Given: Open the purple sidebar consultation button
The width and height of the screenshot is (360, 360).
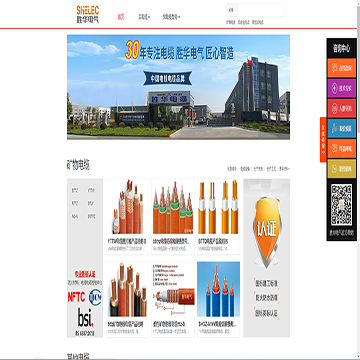Looking at the screenshot, I should [342, 88].
